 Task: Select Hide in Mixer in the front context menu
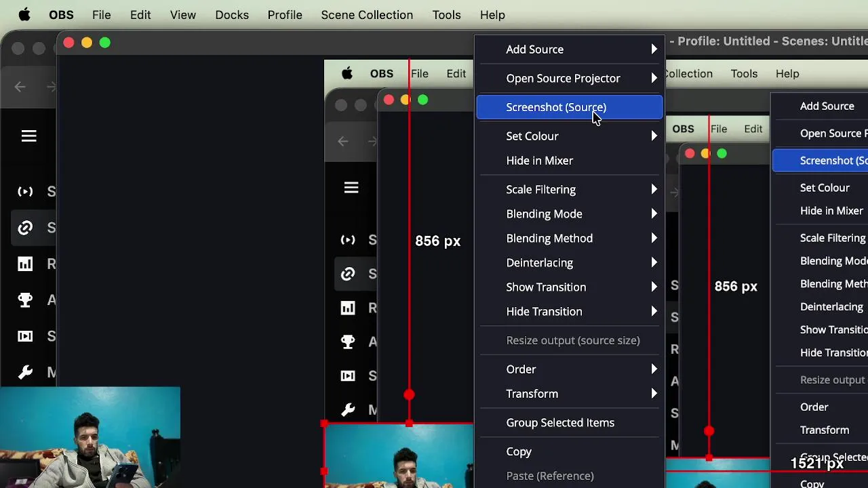coord(570,161)
